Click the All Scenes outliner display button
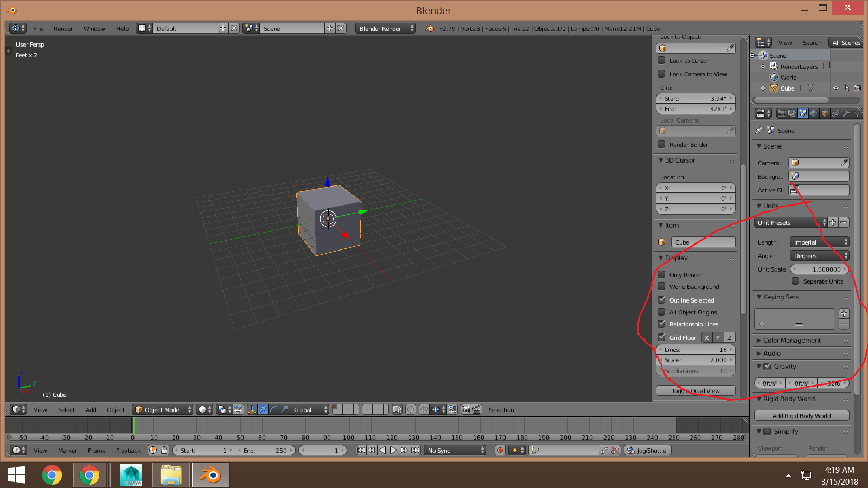 [846, 42]
